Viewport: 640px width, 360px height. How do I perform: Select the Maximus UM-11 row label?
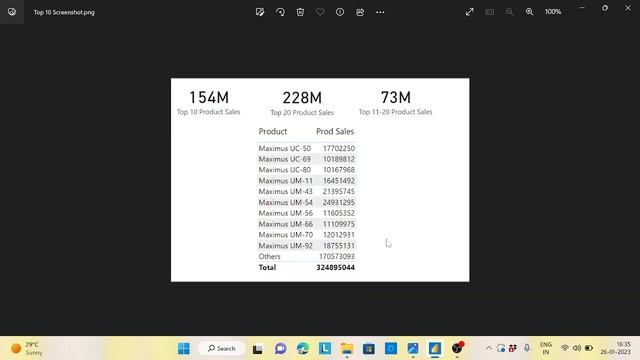click(285, 181)
